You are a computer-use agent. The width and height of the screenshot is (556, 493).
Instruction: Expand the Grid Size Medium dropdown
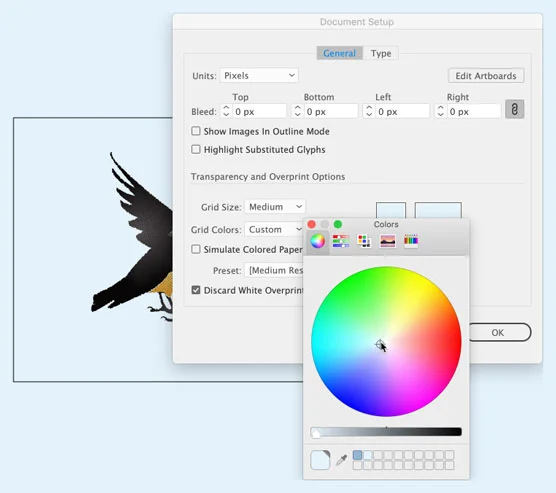275,206
